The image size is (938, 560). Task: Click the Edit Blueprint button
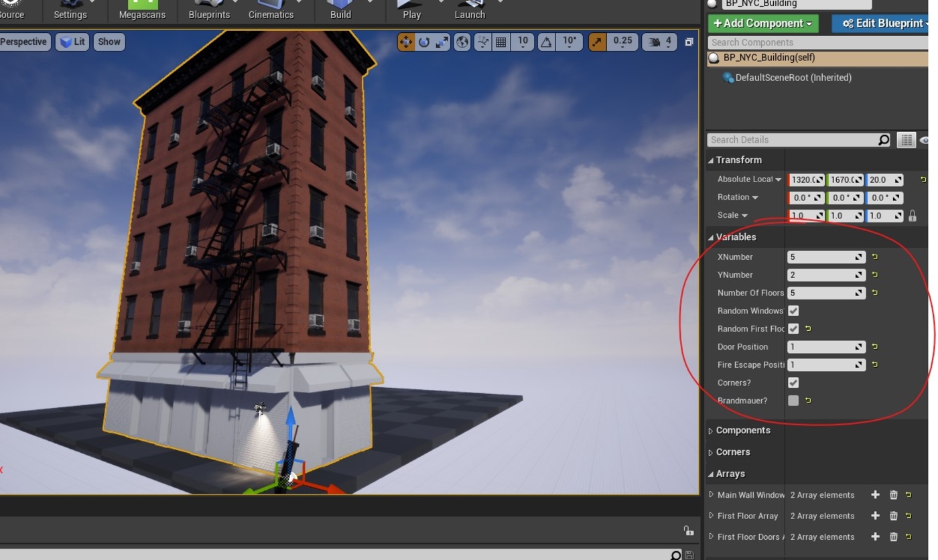[883, 23]
